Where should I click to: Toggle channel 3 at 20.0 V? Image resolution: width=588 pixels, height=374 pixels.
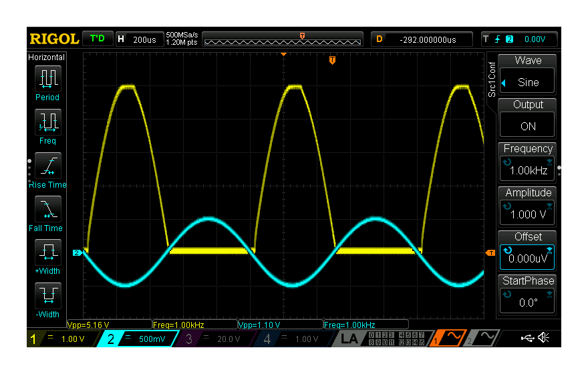point(216,339)
